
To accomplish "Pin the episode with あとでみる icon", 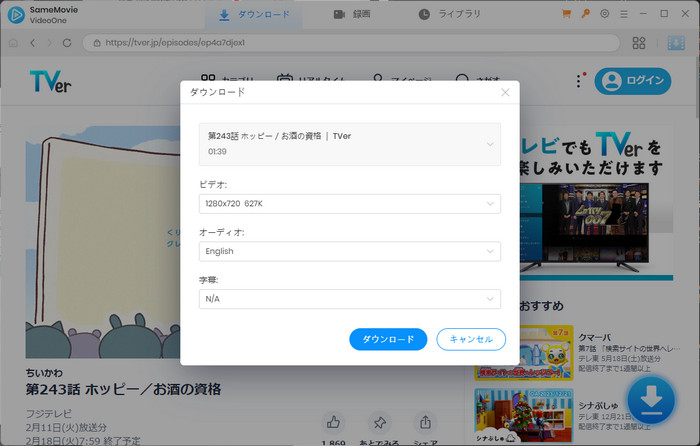I will [x=379, y=422].
